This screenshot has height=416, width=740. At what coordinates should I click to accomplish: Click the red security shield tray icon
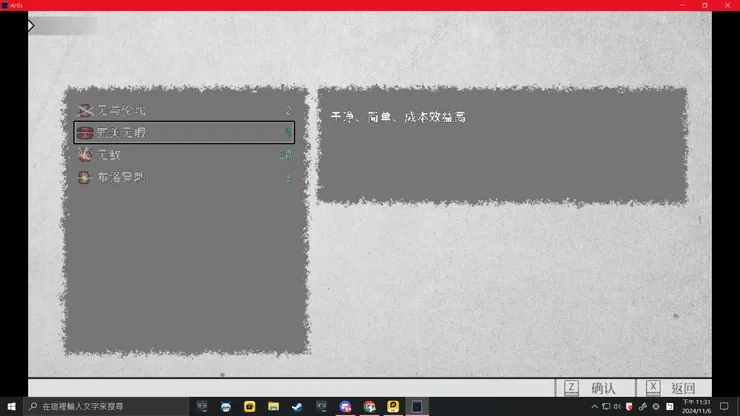(629, 407)
